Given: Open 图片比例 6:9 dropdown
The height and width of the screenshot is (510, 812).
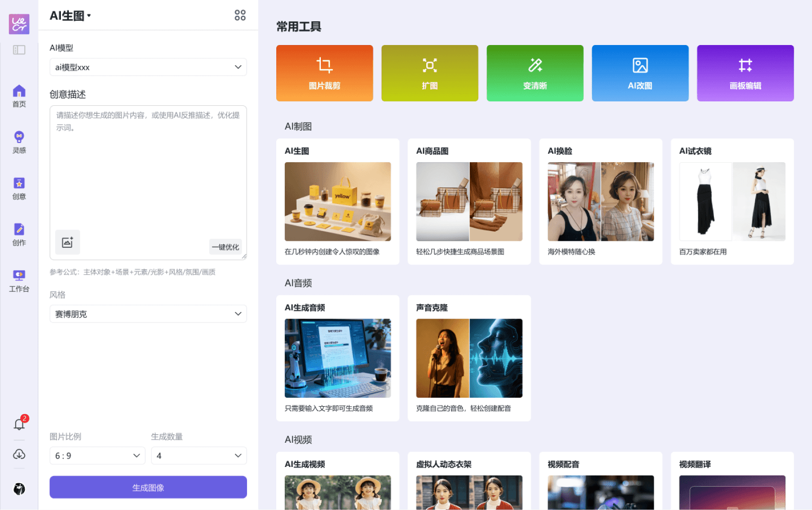Looking at the screenshot, I should coord(97,456).
